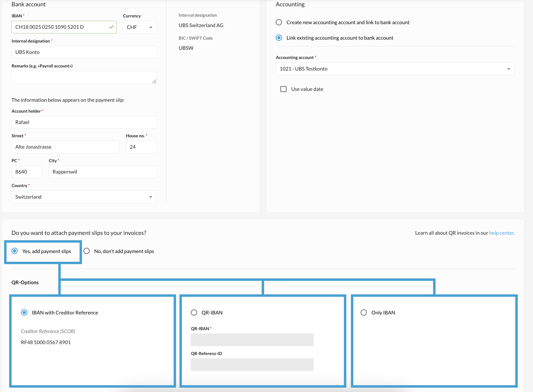Click the Street Alte Jonastrasse field
The width and height of the screenshot is (533, 392).
pyautogui.click(x=65, y=147)
